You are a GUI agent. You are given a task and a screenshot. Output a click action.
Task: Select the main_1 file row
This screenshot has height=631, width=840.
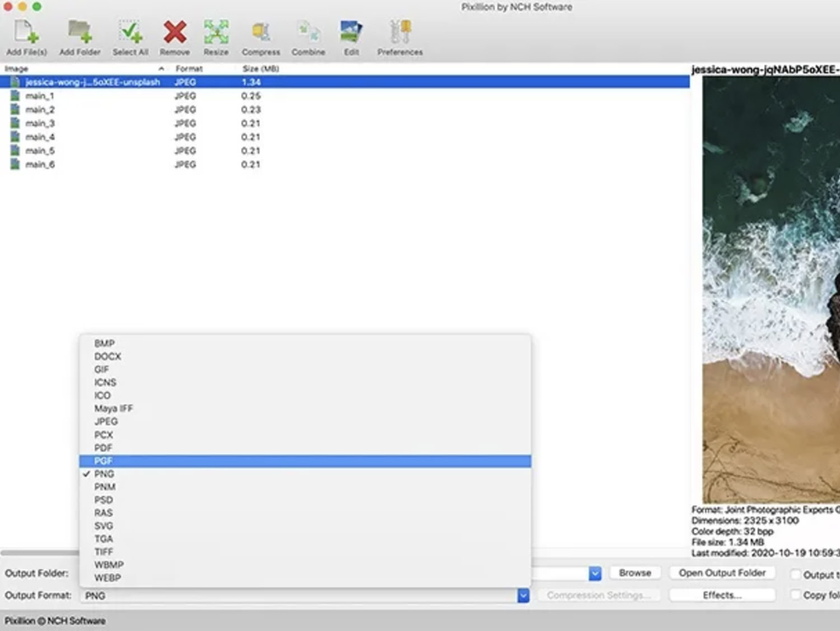(x=345, y=96)
